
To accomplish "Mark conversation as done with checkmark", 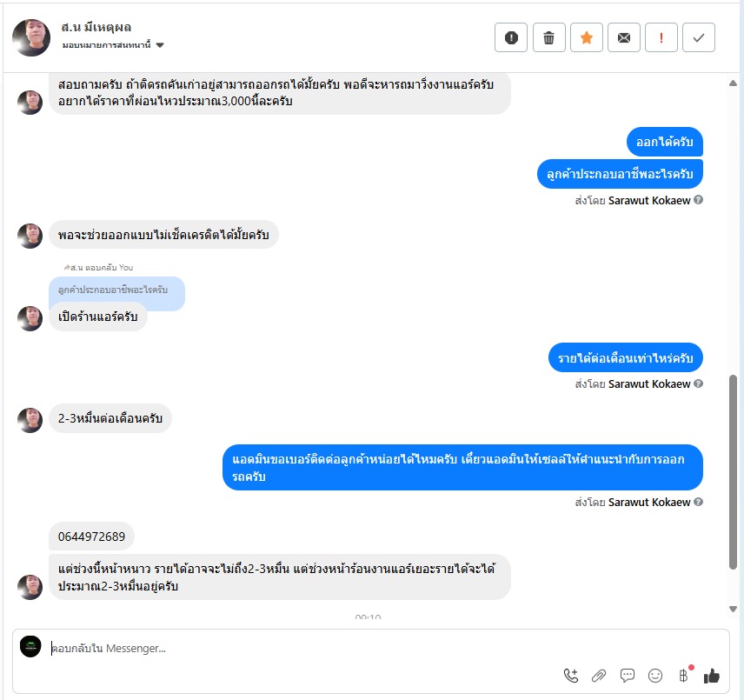I will [699, 37].
